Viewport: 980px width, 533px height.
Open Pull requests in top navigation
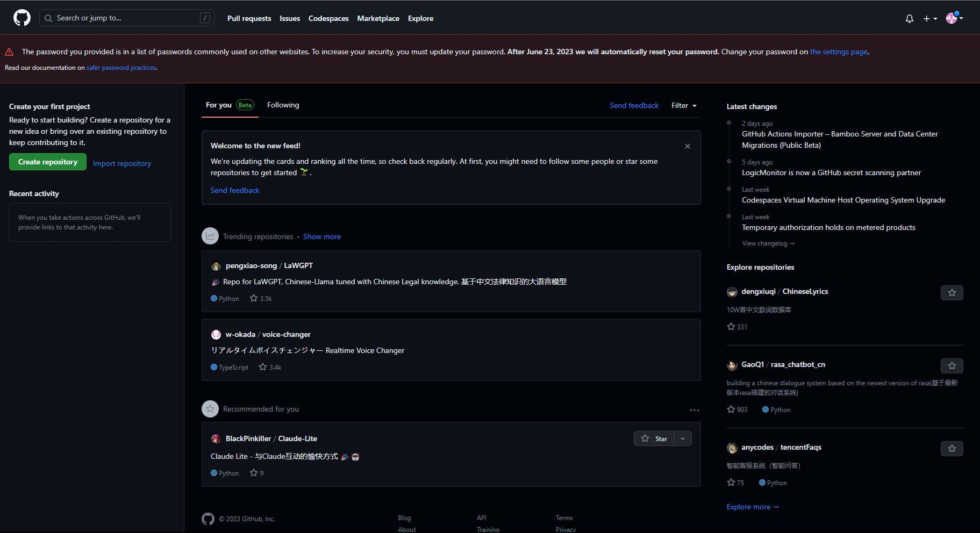point(249,18)
